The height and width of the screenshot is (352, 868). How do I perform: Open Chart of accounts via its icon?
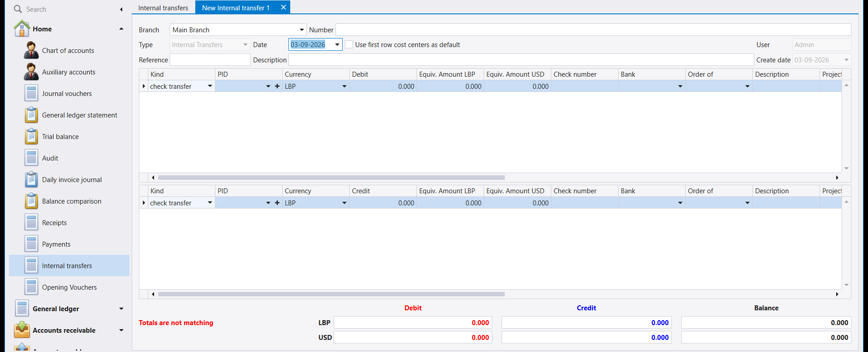[31, 50]
